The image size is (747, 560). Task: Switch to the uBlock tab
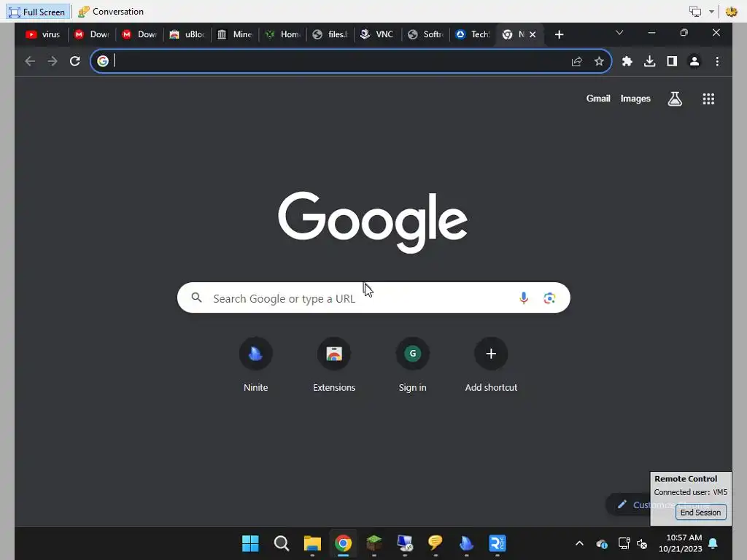point(187,34)
